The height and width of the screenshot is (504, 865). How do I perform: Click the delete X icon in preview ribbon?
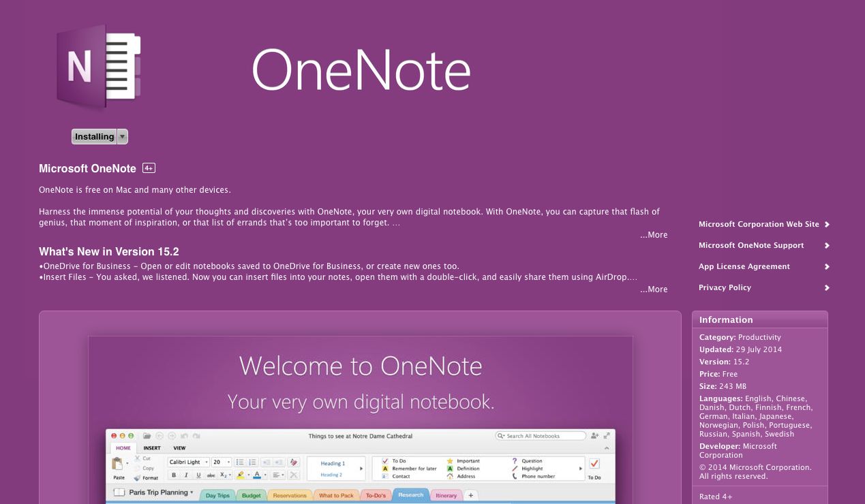(294, 475)
